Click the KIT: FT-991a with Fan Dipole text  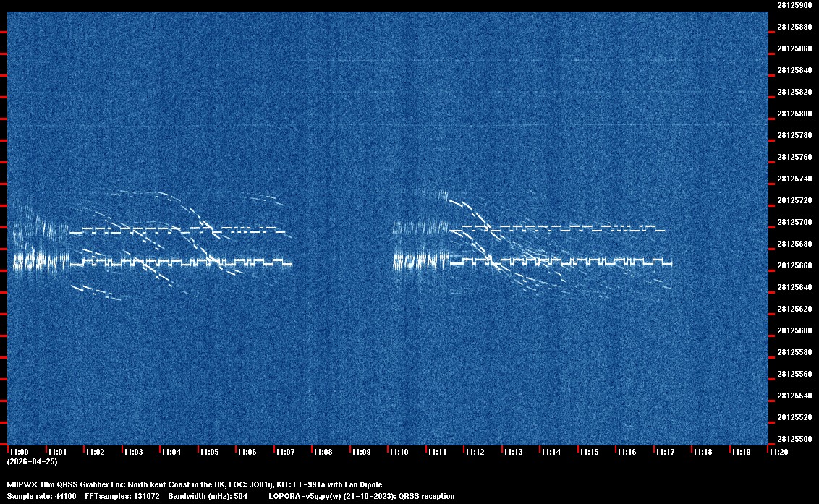334,484
